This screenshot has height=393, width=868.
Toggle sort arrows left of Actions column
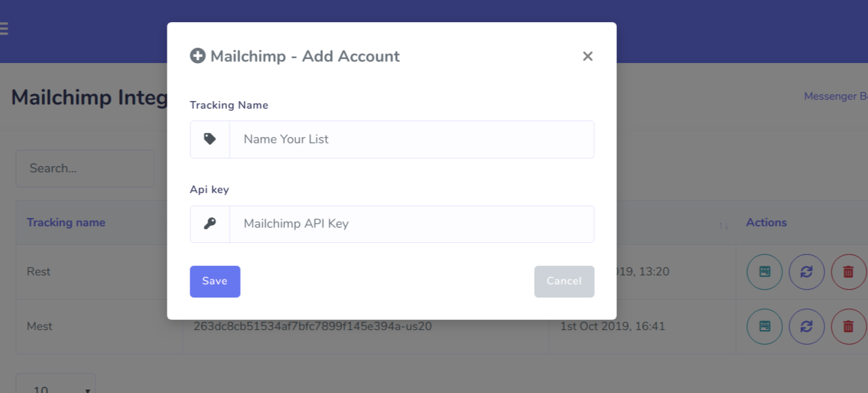pos(723,225)
